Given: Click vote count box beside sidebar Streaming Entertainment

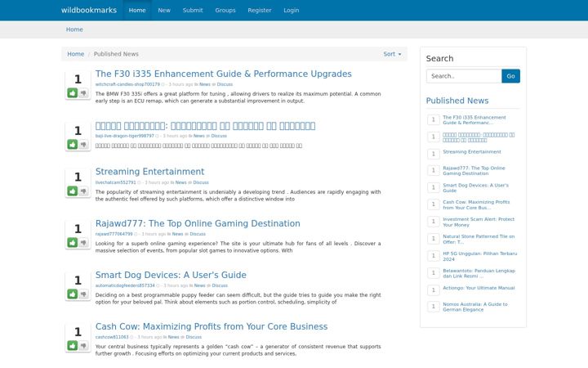Looking at the screenshot, I should click(x=434, y=154).
